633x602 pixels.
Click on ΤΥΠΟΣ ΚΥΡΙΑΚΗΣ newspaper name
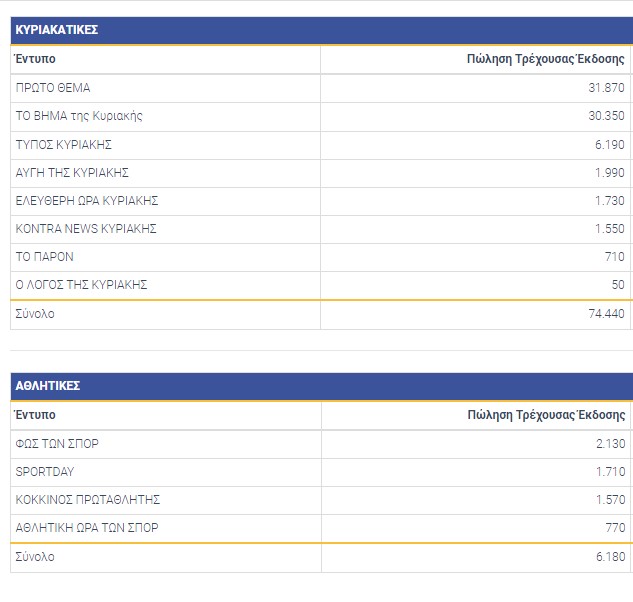coord(64,145)
